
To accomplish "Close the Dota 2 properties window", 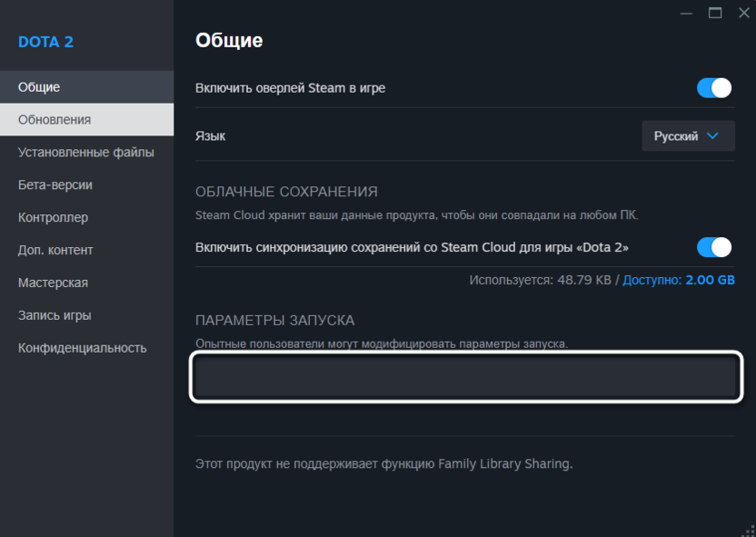I will click(744, 13).
